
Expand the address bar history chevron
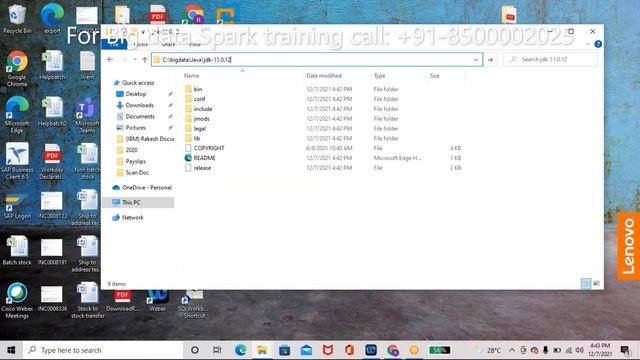(x=476, y=60)
